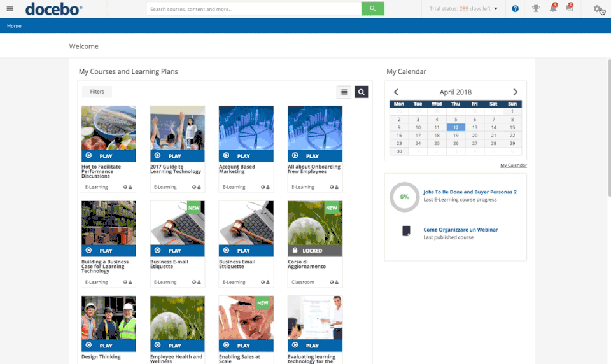Screen dimensions: 611x364
Task: Click Employee Health and Wellness title
Action: (176, 359)
